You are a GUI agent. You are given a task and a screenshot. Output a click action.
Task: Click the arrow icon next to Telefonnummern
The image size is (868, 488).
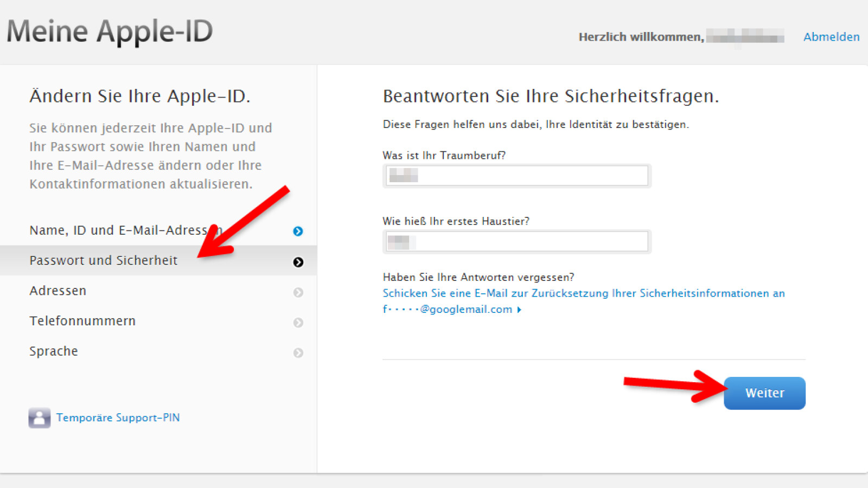point(298,322)
